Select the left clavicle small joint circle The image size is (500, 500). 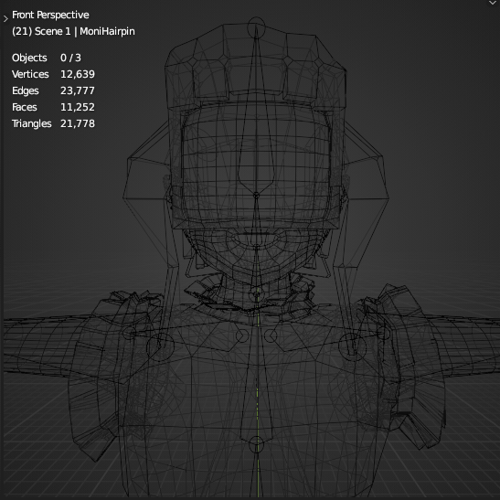click(241, 335)
